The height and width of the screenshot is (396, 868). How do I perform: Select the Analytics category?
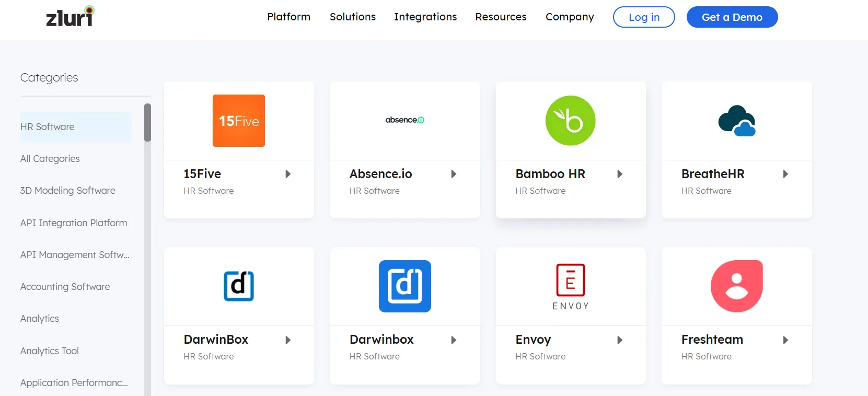point(40,318)
